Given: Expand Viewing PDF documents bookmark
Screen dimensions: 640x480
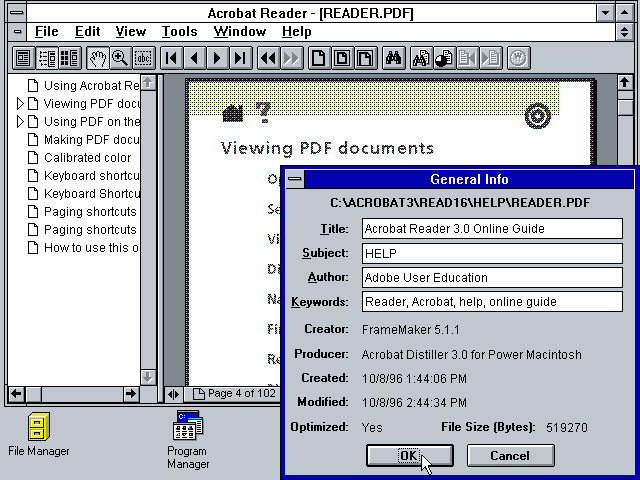Looking at the screenshot, I should pos(20,104).
